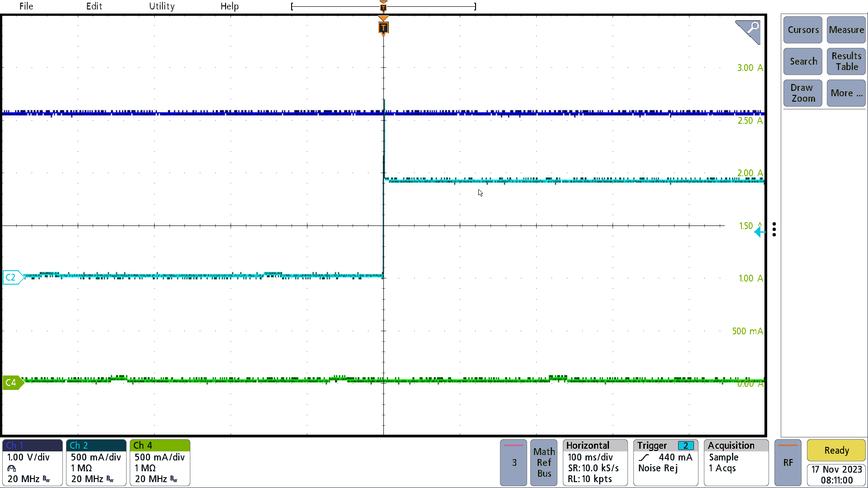Click the trigger marker on record overview bar
Viewport: 868px width, 488px height.
pyautogui.click(x=383, y=7)
